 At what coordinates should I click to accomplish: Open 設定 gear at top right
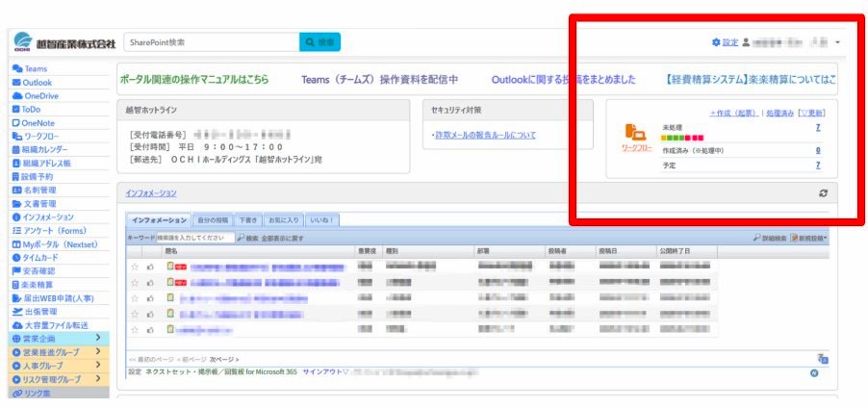coord(725,42)
